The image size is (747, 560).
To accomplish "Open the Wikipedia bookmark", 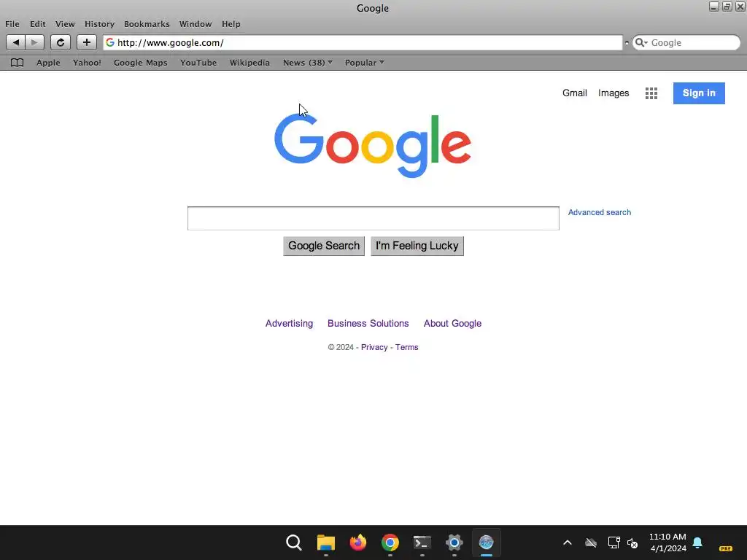I will point(249,63).
